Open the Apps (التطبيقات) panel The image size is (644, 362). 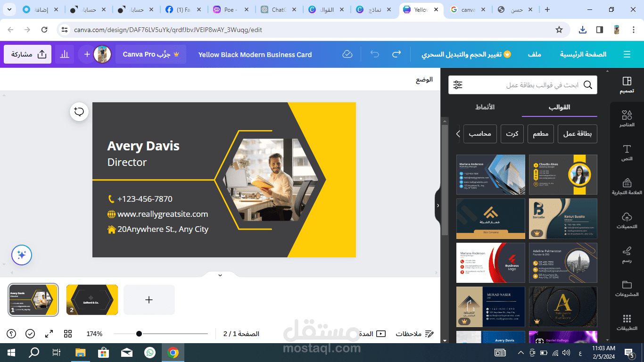pos(627,322)
